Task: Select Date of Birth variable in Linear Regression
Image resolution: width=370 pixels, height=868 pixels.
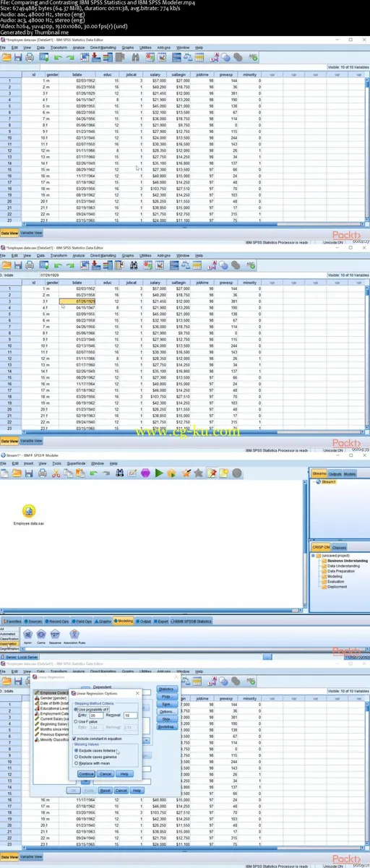Action: (x=51, y=703)
